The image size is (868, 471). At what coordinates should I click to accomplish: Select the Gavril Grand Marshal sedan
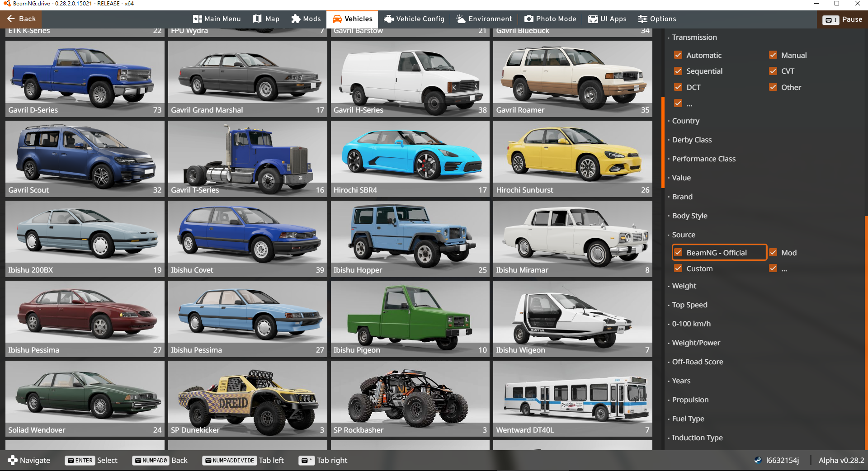[248, 79]
